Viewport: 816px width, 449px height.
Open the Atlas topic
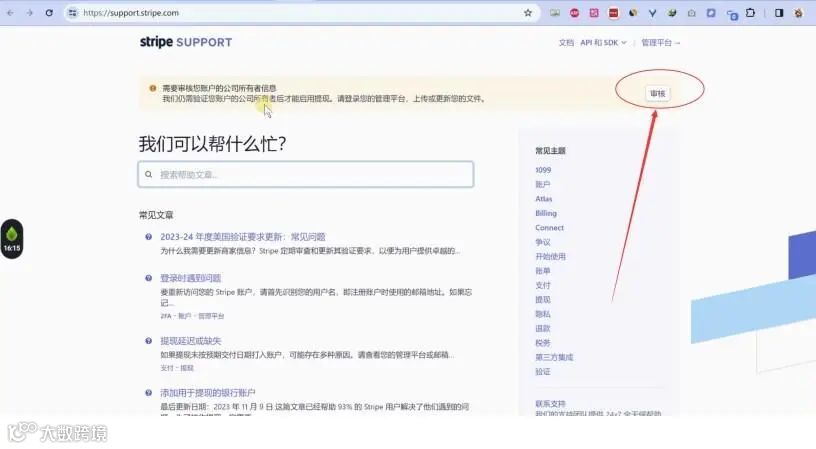click(544, 199)
